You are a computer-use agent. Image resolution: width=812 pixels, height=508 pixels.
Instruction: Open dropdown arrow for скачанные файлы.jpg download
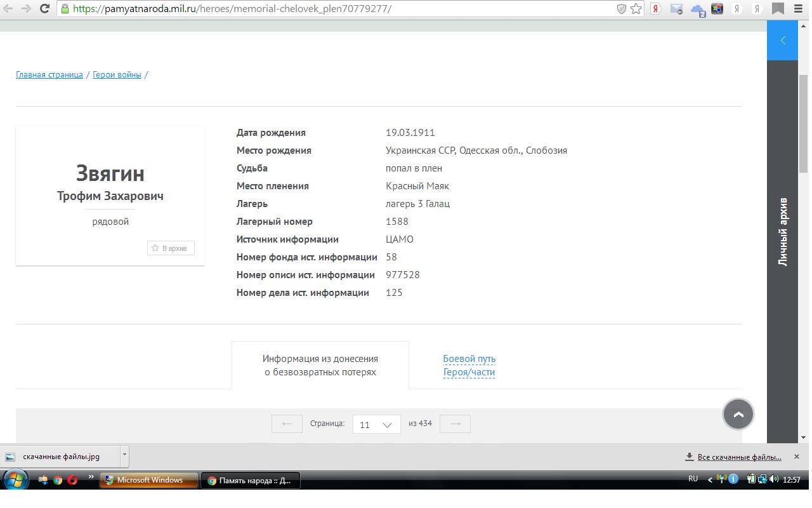(x=124, y=455)
